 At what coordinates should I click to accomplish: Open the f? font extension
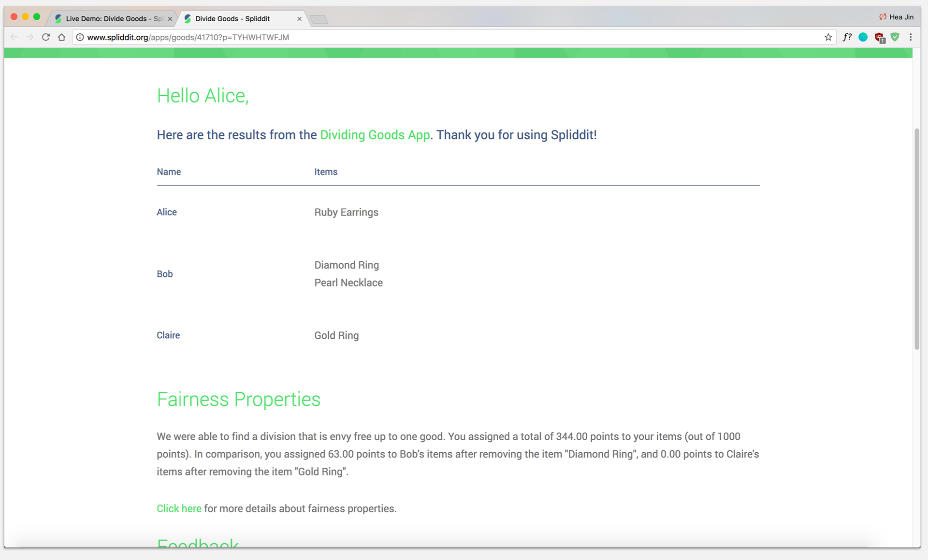pos(847,37)
